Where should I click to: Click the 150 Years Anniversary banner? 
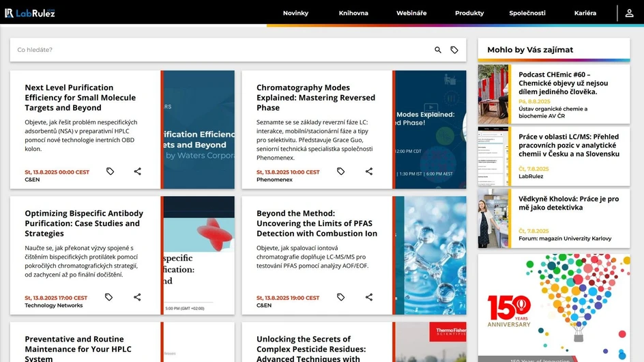pyautogui.click(x=554, y=307)
